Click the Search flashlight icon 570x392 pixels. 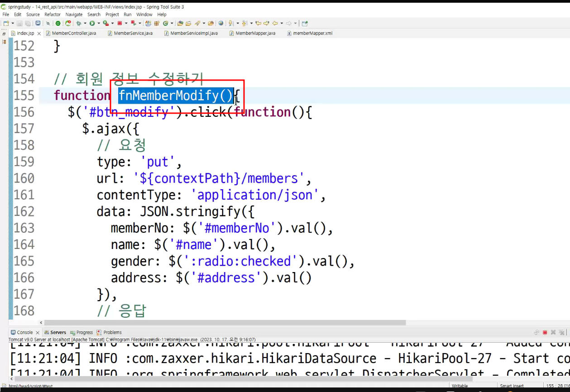click(197, 23)
